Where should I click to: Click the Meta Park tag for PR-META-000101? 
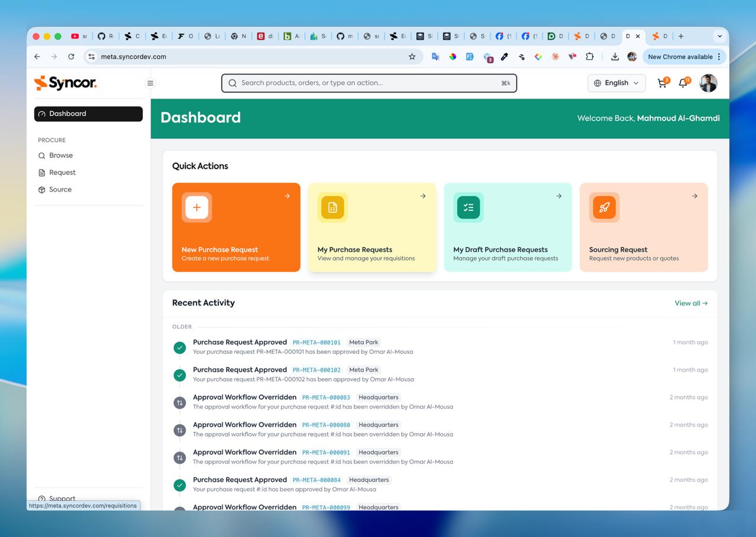[x=364, y=342]
